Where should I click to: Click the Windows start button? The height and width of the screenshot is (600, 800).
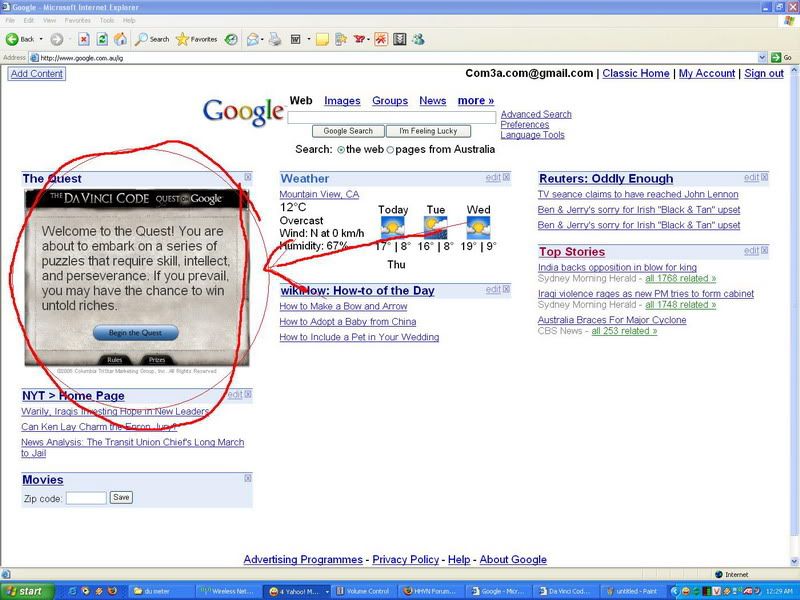click(x=27, y=591)
